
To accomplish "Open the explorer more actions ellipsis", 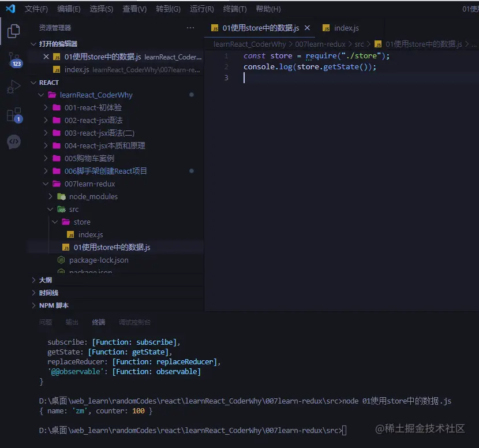I will pyautogui.click(x=190, y=28).
